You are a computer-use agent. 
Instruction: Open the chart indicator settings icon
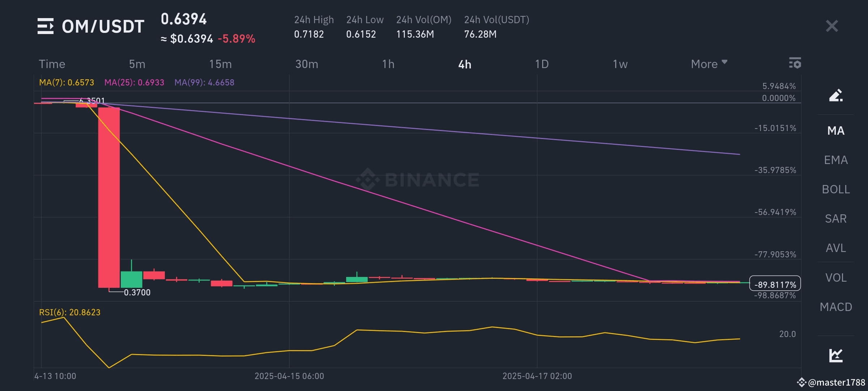(x=795, y=63)
